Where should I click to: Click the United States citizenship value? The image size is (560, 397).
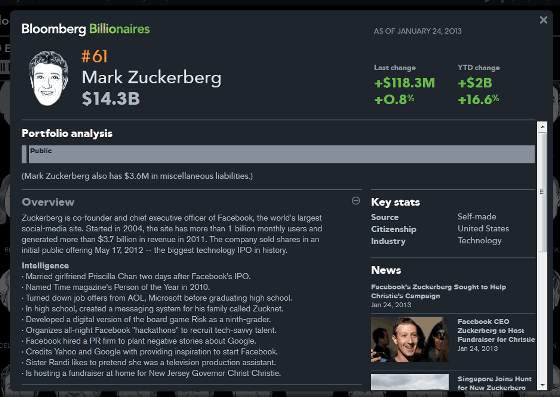[483, 228]
